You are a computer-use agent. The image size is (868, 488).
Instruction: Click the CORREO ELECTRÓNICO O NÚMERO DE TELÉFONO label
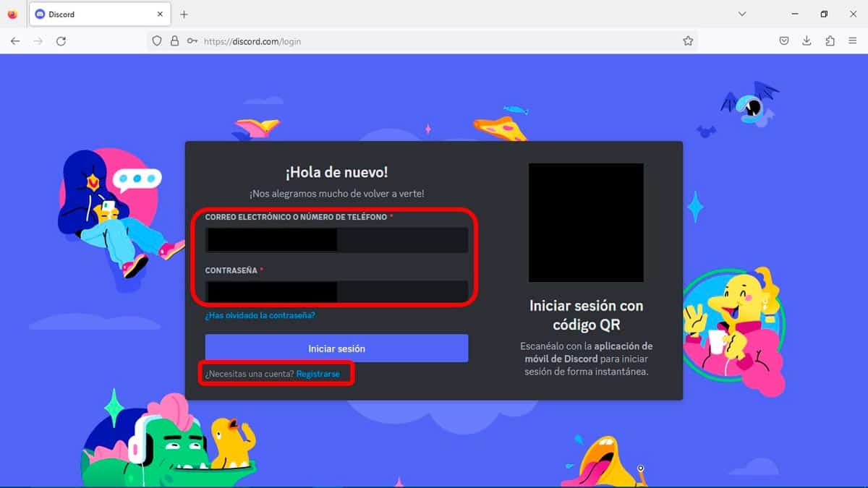pos(296,217)
